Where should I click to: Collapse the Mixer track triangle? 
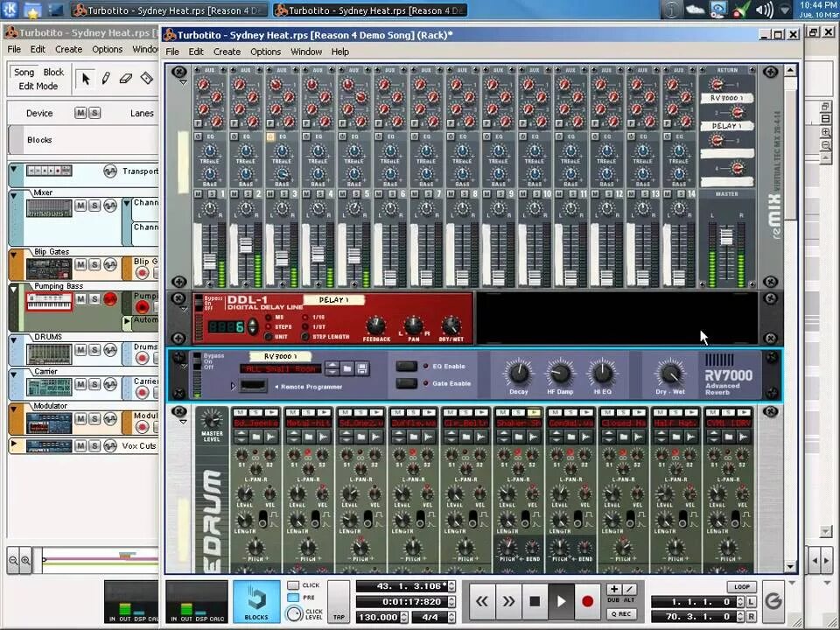[x=13, y=195]
